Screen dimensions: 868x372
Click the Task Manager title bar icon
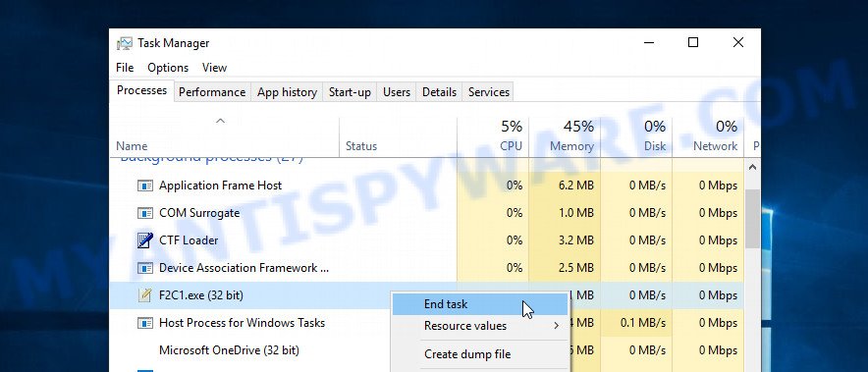tap(125, 43)
